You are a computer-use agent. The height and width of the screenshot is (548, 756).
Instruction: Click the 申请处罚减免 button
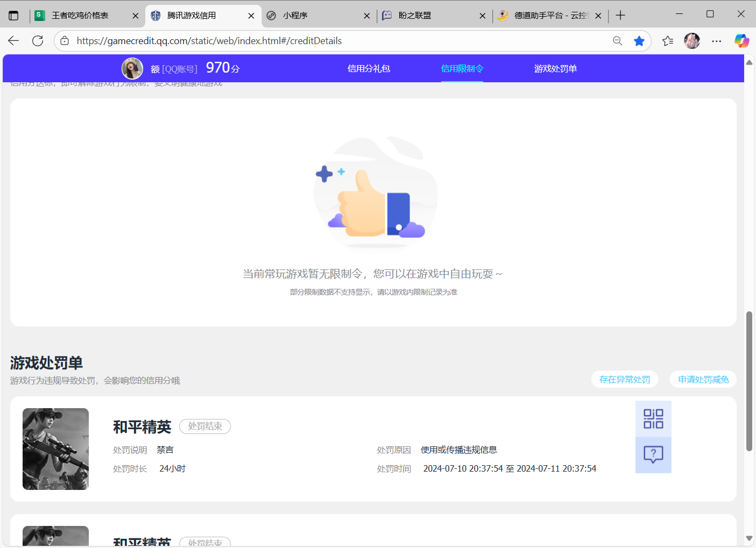point(703,379)
